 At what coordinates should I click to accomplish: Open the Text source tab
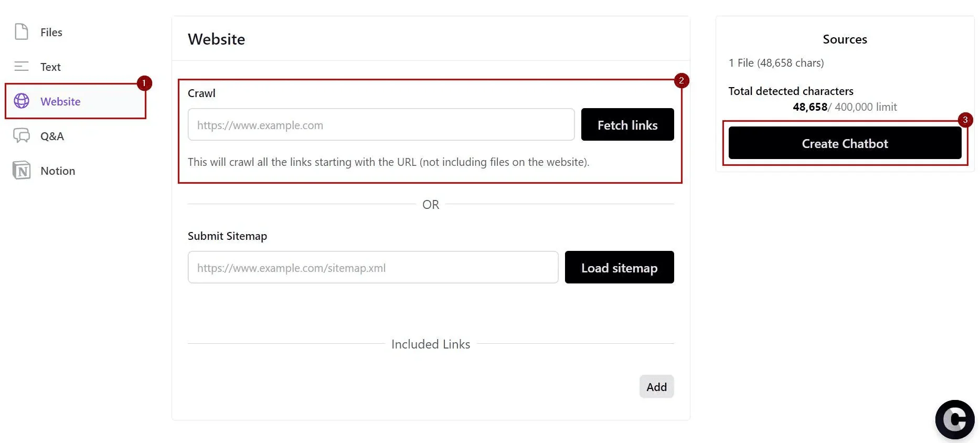tap(50, 67)
